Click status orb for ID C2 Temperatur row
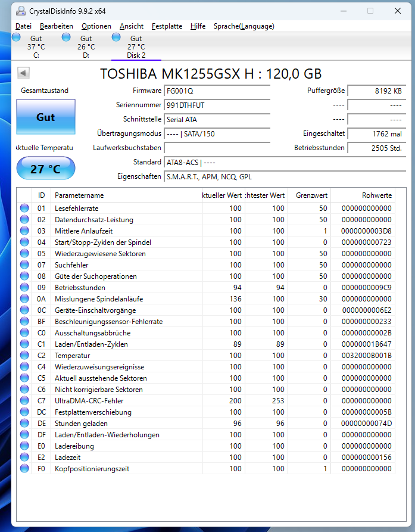 pyautogui.click(x=24, y=355)
